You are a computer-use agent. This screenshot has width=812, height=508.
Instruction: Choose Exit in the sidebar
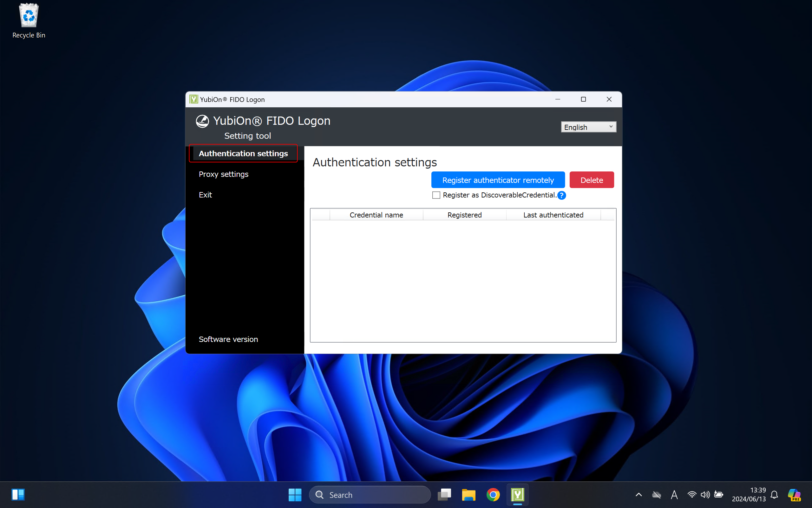(205, 195)
